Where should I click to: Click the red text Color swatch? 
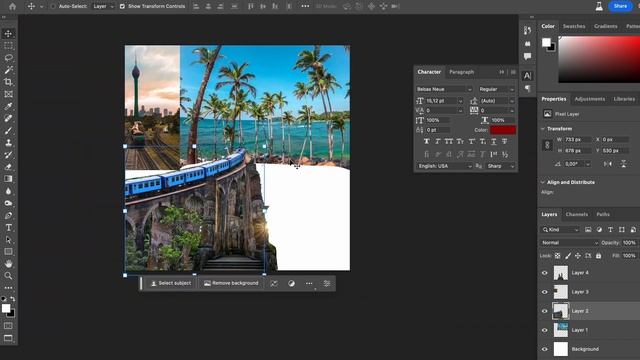[503, 130]
